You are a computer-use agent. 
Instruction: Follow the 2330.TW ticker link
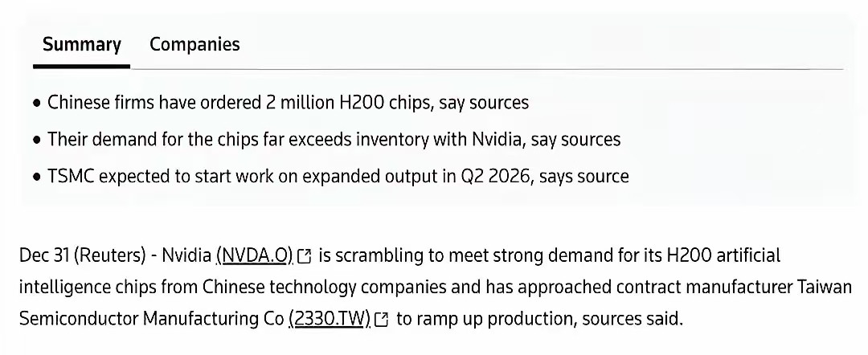(329, 319)
